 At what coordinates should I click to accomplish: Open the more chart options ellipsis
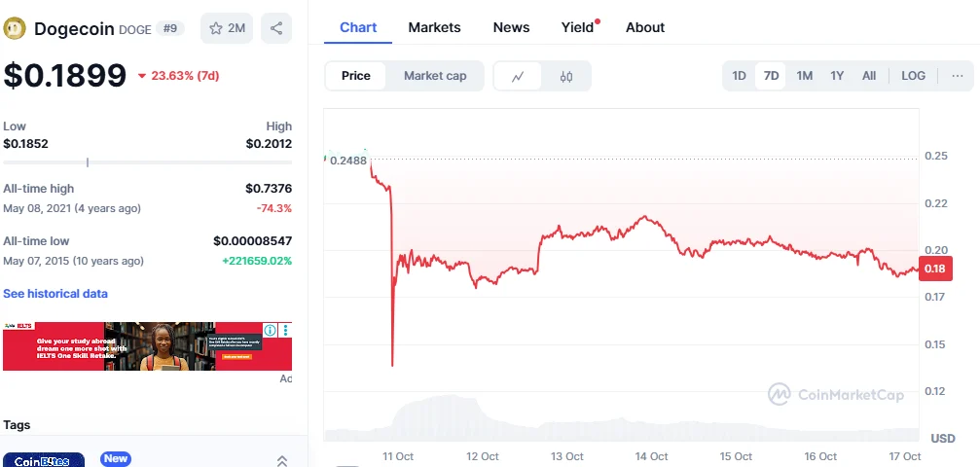pos(957,76)
